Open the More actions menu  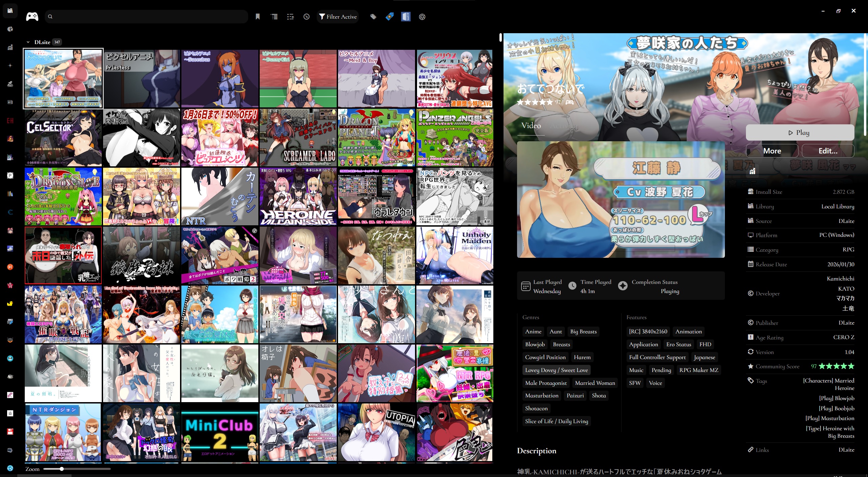coord(772,151)
